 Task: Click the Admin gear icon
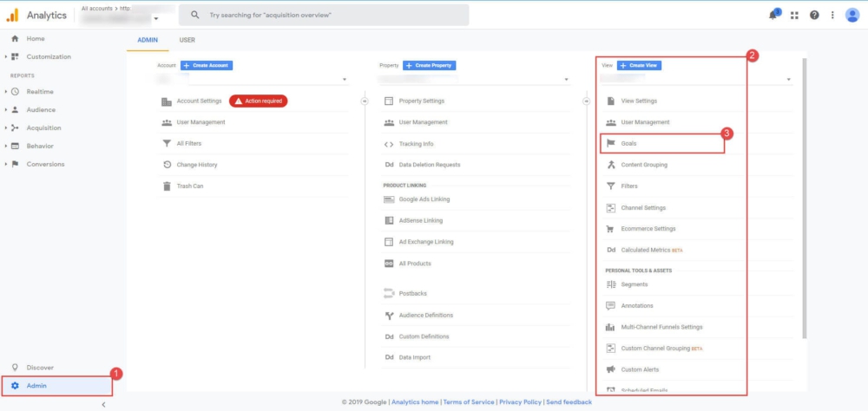coord(15,386)
